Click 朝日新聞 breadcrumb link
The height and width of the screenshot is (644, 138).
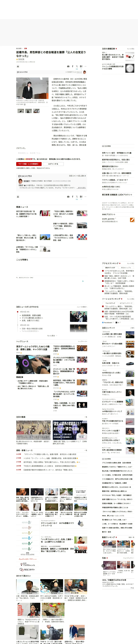click(19, 49)
